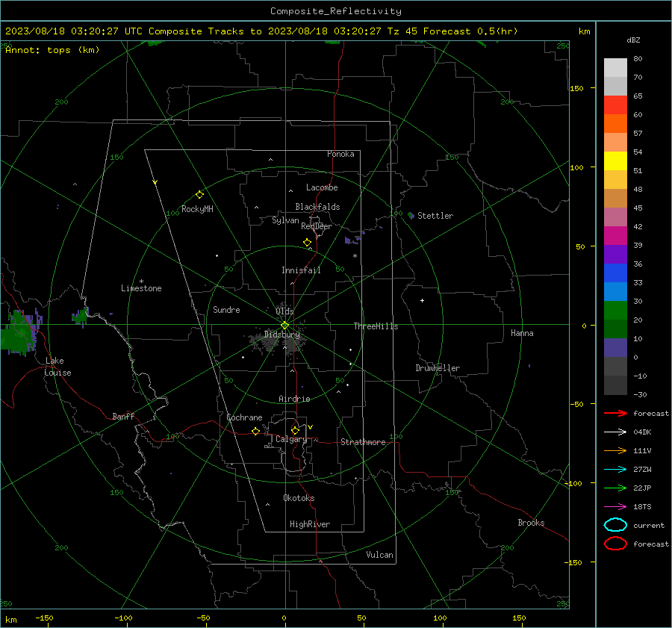Select the slate swatch between 10 and 0
The width and height of the screenshot is (672, 628).
coord(615,348)
